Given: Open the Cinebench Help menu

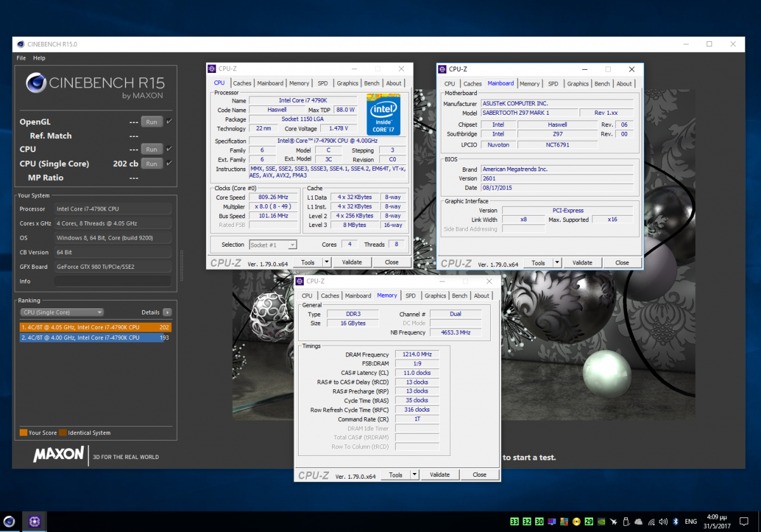Looking at the screenshot, I should [39, 58].
